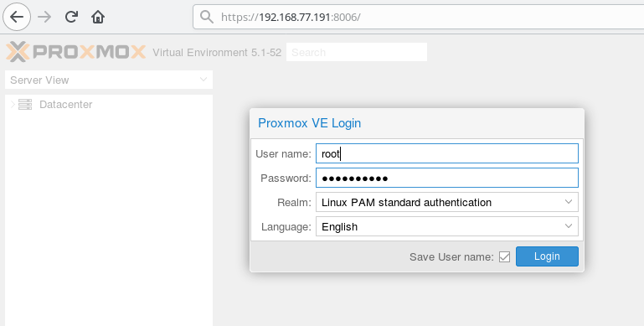Toggle the Save User name checkbox
The height and width of the screenshot is (326, 644).
(x=504, y=257)
